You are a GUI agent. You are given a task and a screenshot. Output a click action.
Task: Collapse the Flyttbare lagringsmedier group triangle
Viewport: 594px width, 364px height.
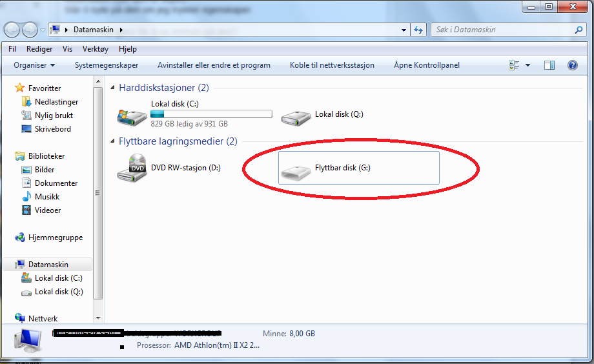[112, 141]
